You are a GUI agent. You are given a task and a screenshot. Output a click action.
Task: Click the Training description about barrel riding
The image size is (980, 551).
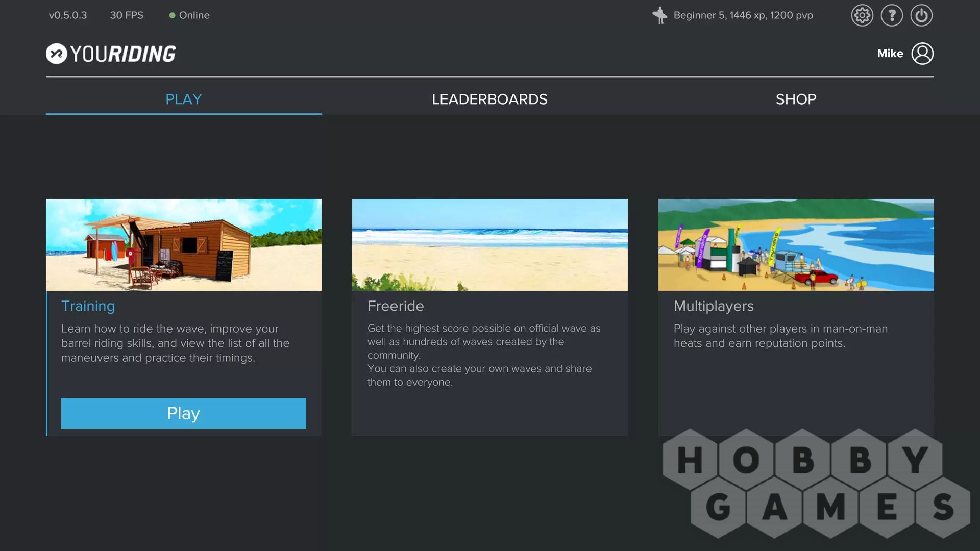(x=175, y=343)
